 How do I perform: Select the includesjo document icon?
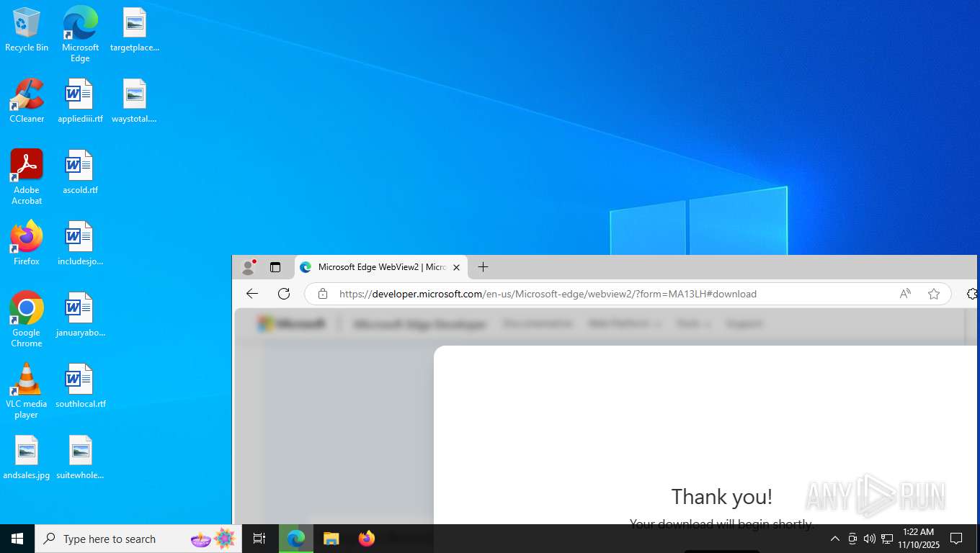tap(80, 243)
